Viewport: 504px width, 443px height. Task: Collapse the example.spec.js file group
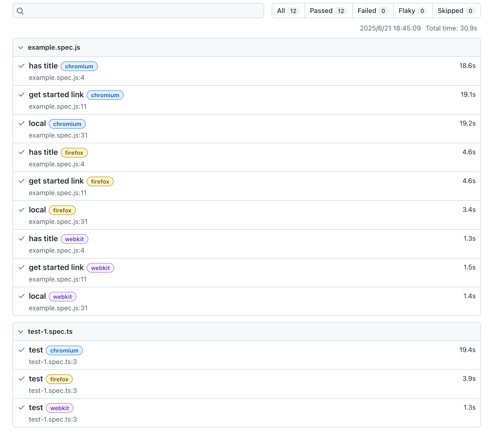tap(21, 48)
